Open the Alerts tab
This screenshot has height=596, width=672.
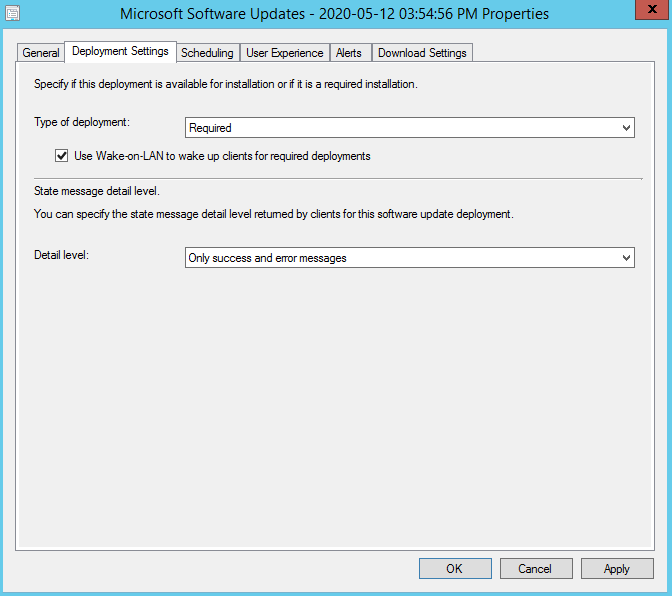349,53
